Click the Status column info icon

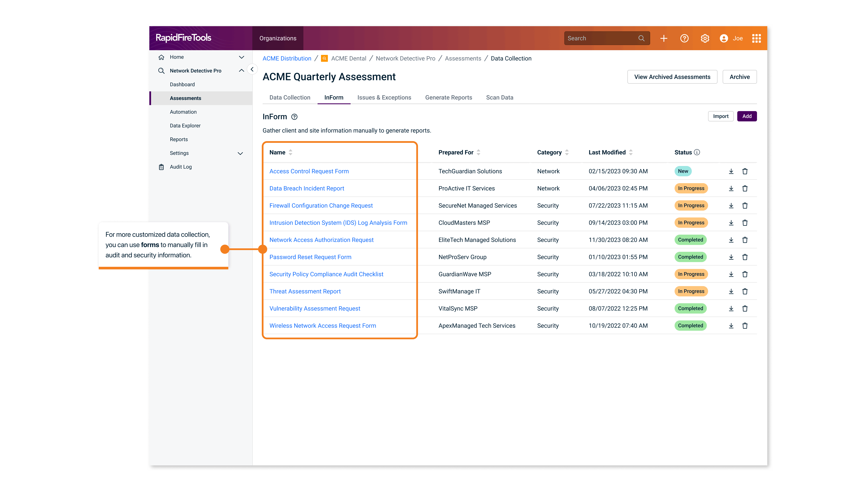click(x=697, y=152)
